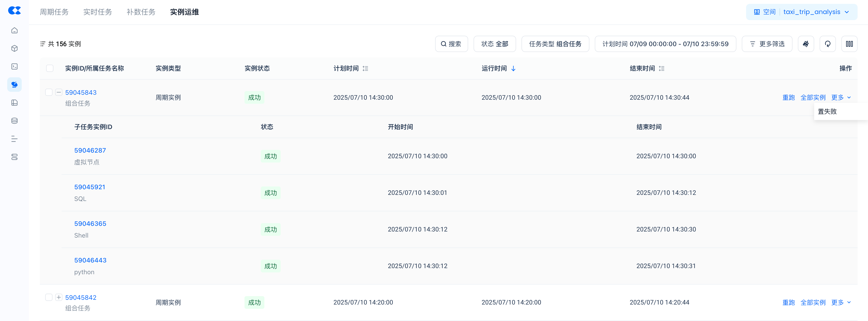Check the box for instance 59045843
Viewport: 868px width, 321px height.
[x=49, y=92]
